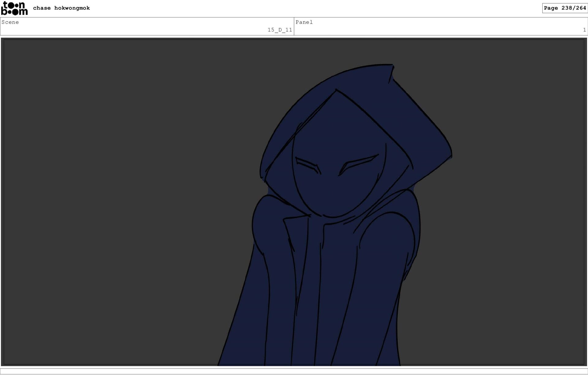Click the Scene header label

(x=10, y=22)
